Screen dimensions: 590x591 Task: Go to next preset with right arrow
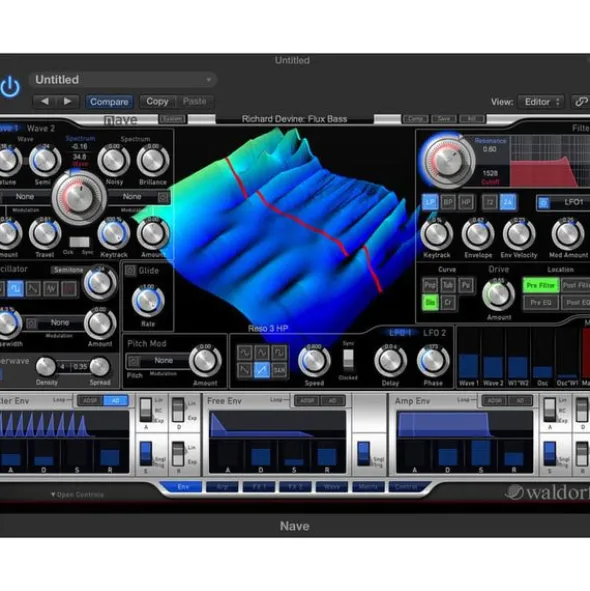click(x=67, y=101)
